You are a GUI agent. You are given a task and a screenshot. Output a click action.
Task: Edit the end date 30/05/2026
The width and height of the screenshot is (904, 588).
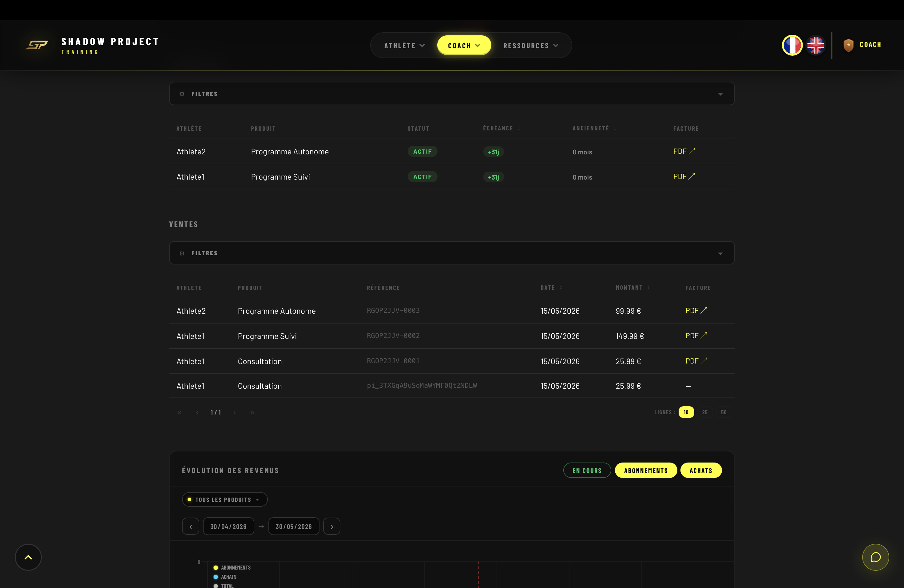[294, 526]
